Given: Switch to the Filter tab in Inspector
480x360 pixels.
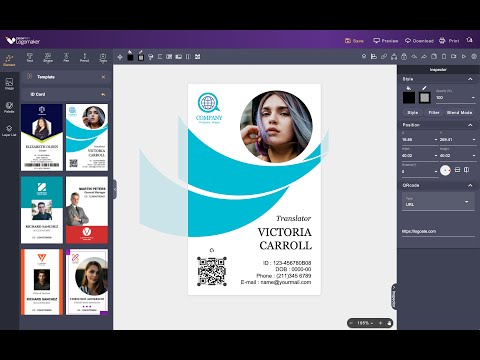Looking at the screenshot, I should (434, 113).
